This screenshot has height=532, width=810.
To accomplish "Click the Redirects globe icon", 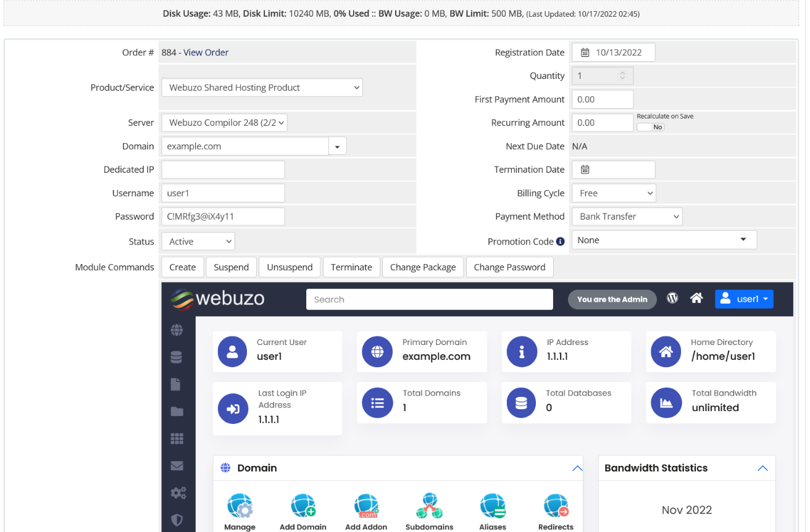I will 556,506.
